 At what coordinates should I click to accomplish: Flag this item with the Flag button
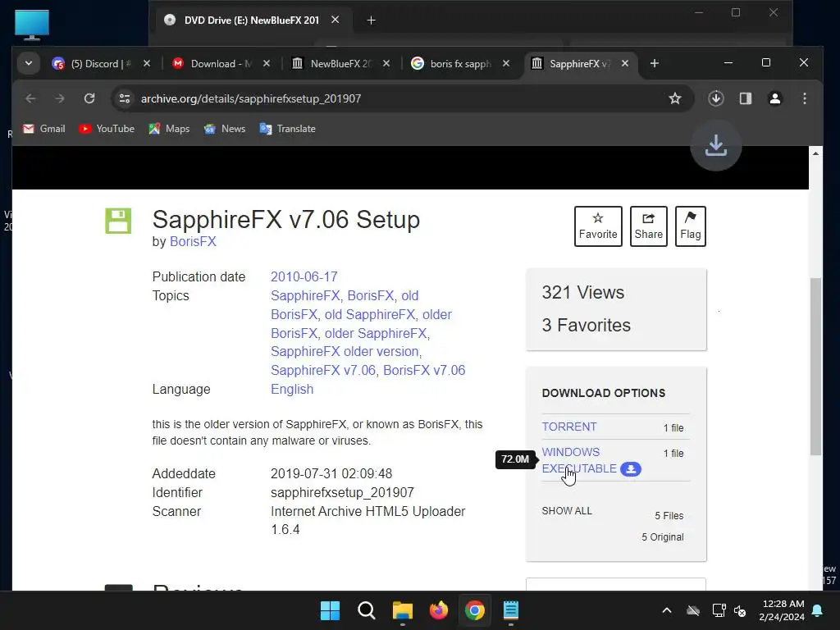[x=691, y=226]
